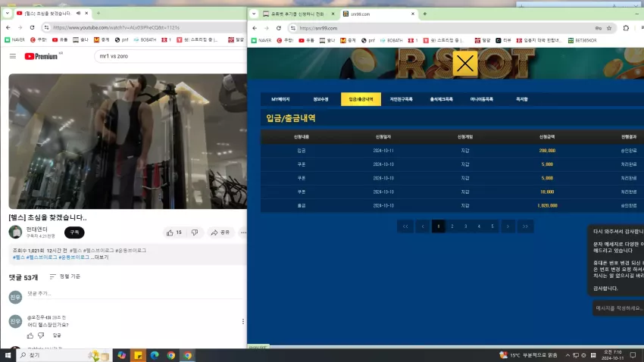This screenshot has width=644, height=362.
Task: Mute the YouTube tab via speaker icon
Action: (78, 13)
